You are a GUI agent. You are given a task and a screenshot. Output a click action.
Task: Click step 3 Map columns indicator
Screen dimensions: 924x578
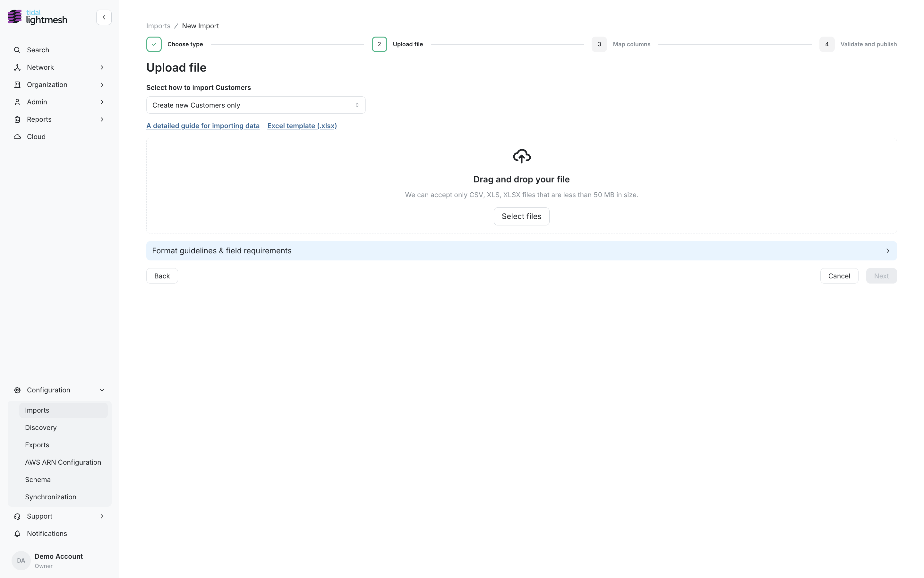coord(599,44)
